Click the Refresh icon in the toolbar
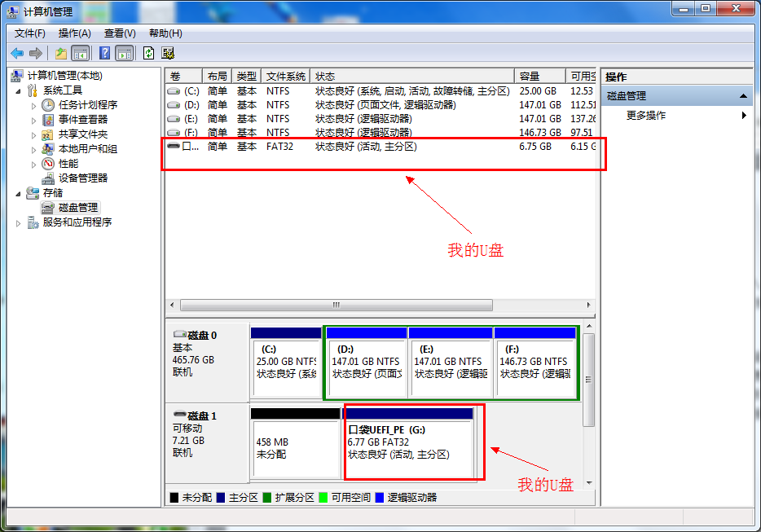 147,52
